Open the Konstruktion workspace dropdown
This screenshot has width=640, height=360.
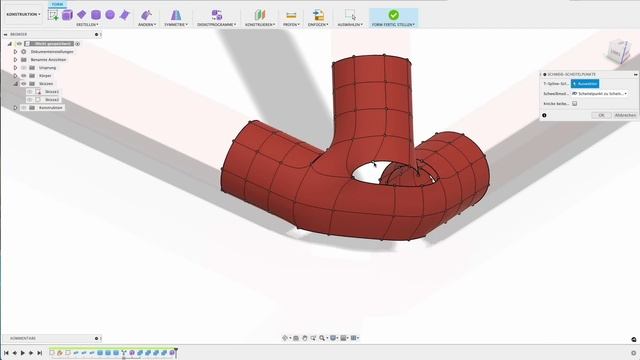(x=23, y=14)
